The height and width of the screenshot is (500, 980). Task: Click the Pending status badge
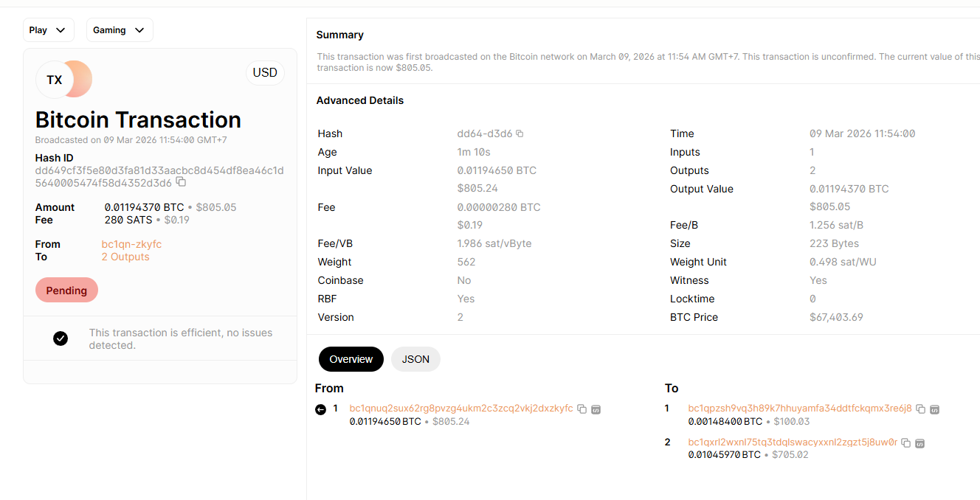66,291
